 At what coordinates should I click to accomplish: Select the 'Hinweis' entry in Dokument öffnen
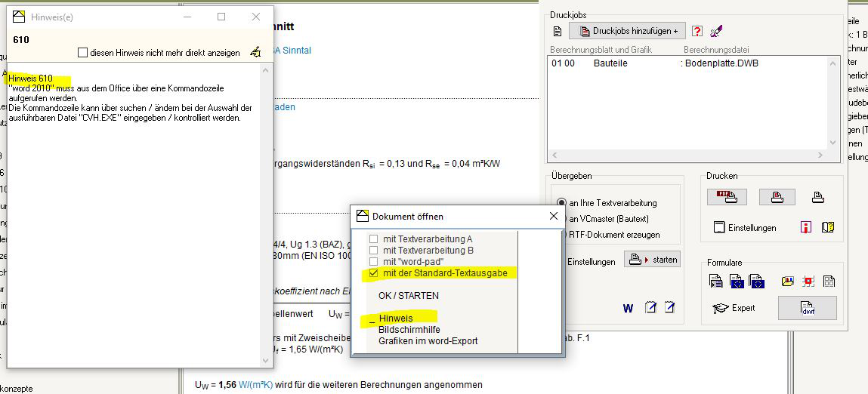coord(396,319)
